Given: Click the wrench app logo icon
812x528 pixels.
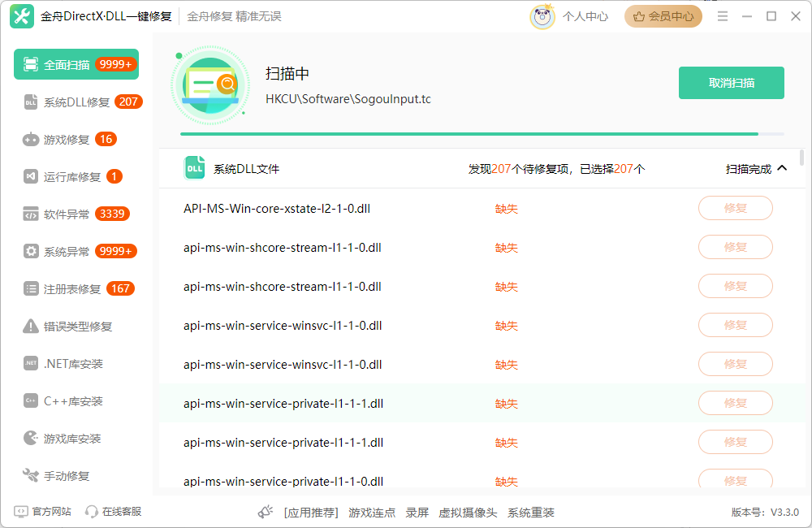Looking at the screenshot, I should tap(22, 16).
